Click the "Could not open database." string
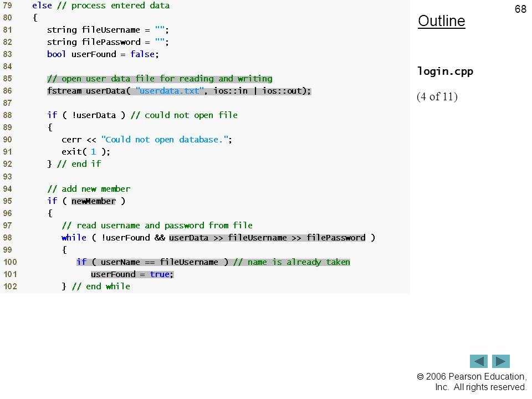Viewport: 532px width, 399px height. [x=165, y=140]
